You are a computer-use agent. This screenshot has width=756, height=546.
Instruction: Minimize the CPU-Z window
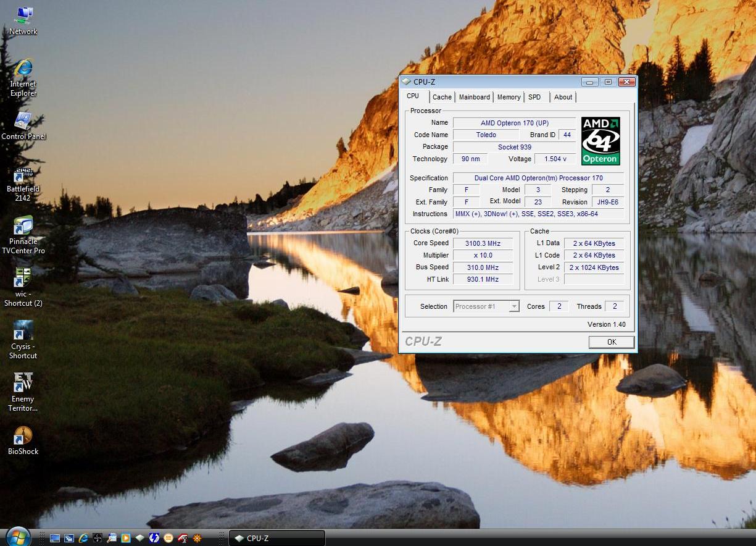click(x=590, y=82)
